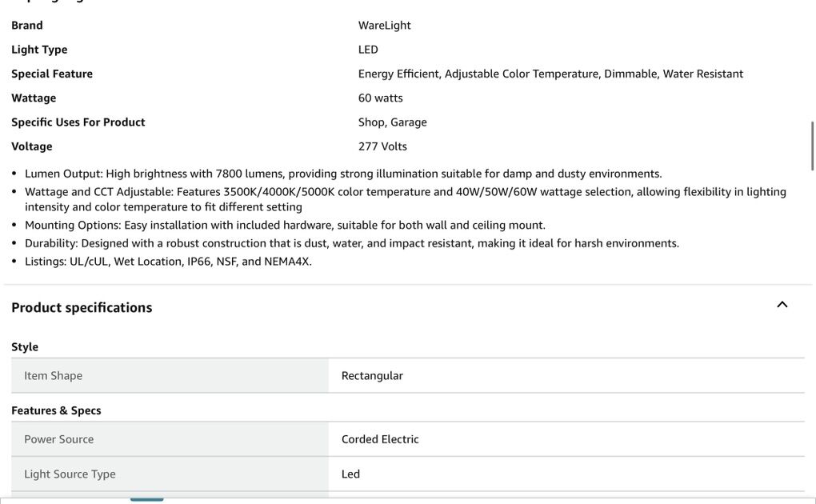Click the Light Source Type row label

[70, 474]
